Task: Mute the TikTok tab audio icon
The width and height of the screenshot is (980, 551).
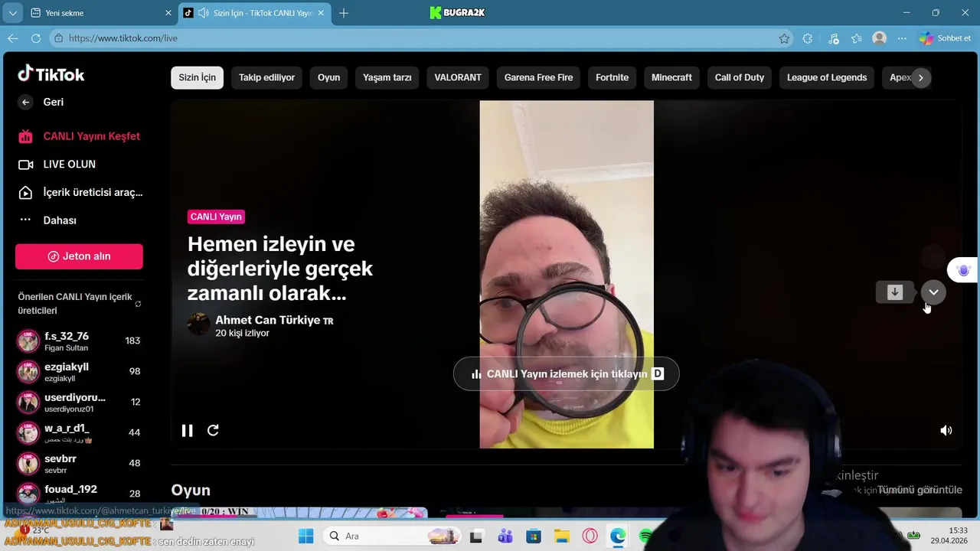Action: [x=203, y=13]
